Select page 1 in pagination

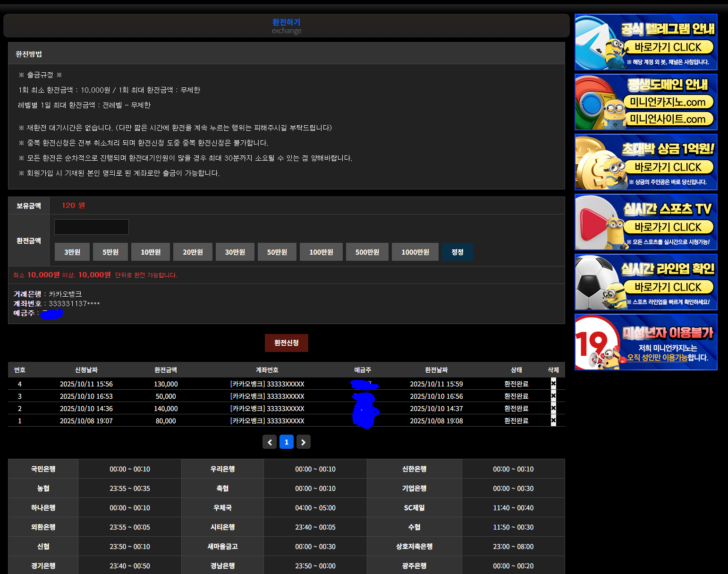(x=287, y=442)
